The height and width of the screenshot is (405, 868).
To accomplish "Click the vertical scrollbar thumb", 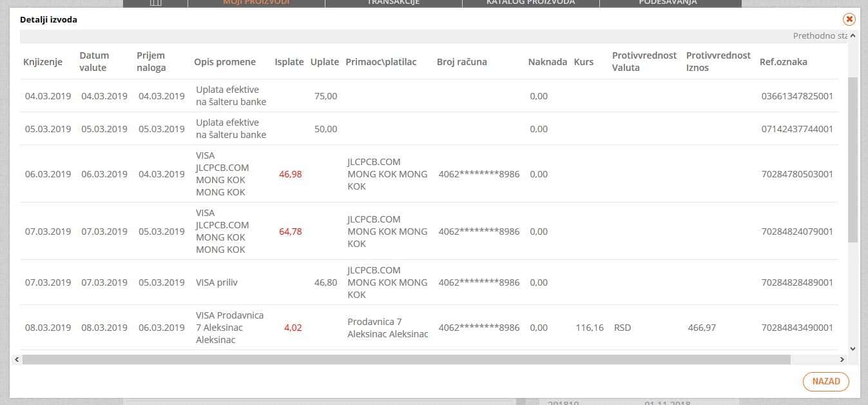I will pos(853,159).
